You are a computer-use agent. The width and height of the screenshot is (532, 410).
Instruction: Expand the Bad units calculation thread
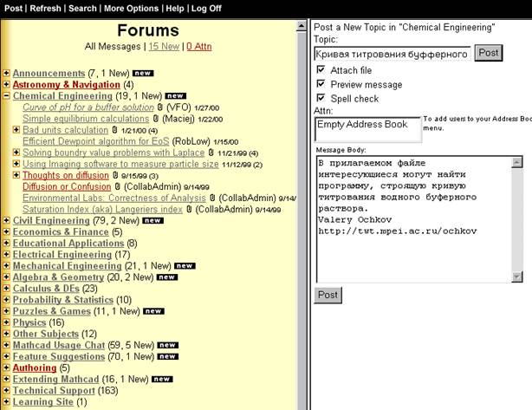16,130
